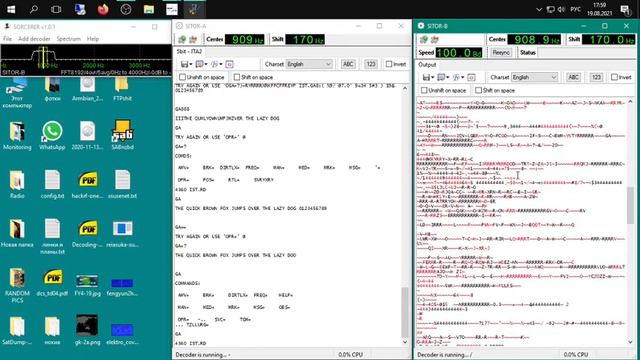The height and width of the screenshot is (360, 640).
Task: Open Firefox from the taskbar
Action: pos(103,9)
